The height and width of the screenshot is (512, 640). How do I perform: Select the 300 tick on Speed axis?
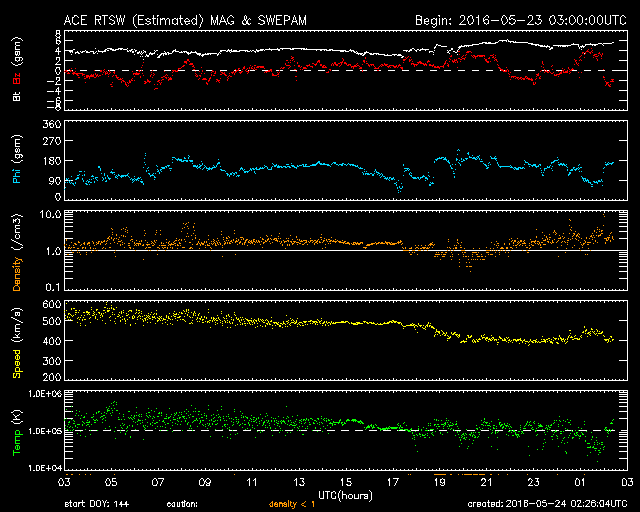click(52, 361)
